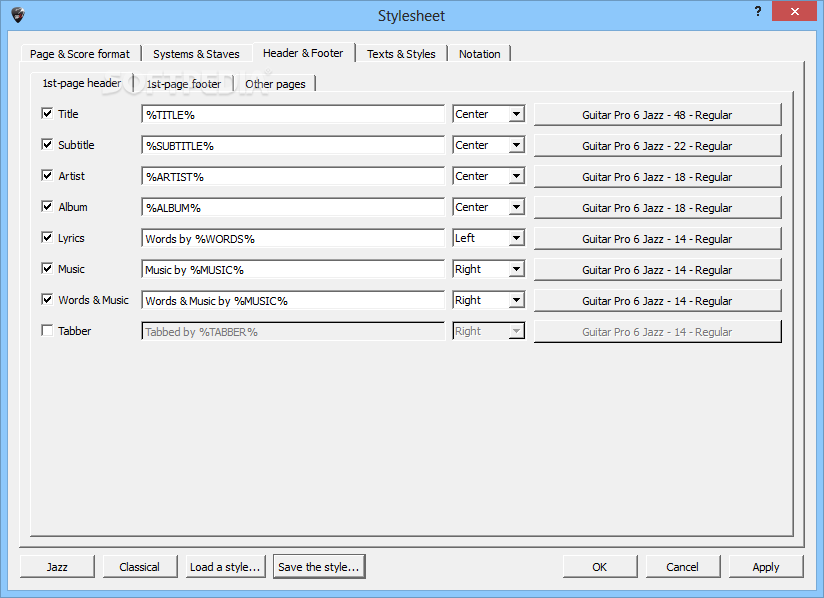Uncheck the Subtitle checkbox
The height and width of the screenshot is (598, 824).
(x=47, y=144)
